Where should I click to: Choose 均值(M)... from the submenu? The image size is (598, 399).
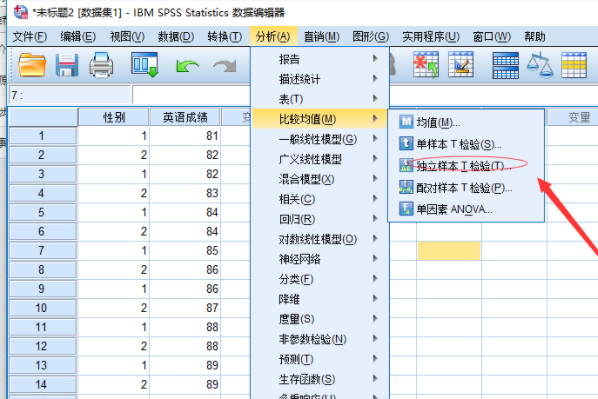click(466, 122)
